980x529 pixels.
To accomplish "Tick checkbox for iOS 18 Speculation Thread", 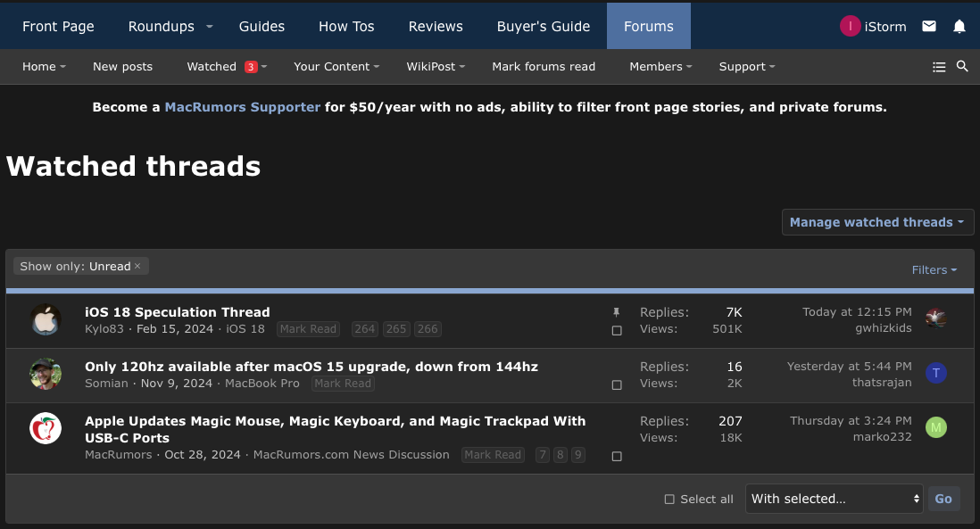I will tap(617, 330).
